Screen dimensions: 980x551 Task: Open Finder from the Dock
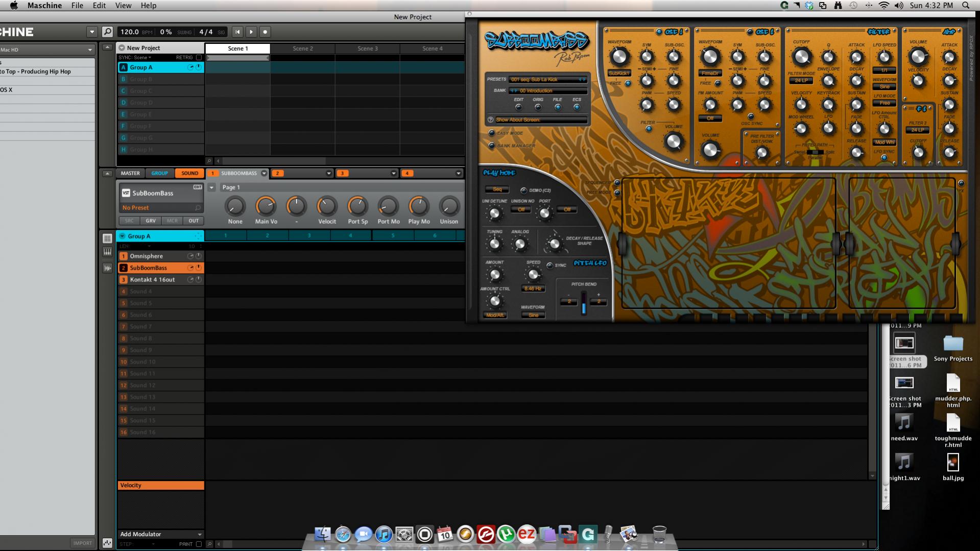[322, 534]
